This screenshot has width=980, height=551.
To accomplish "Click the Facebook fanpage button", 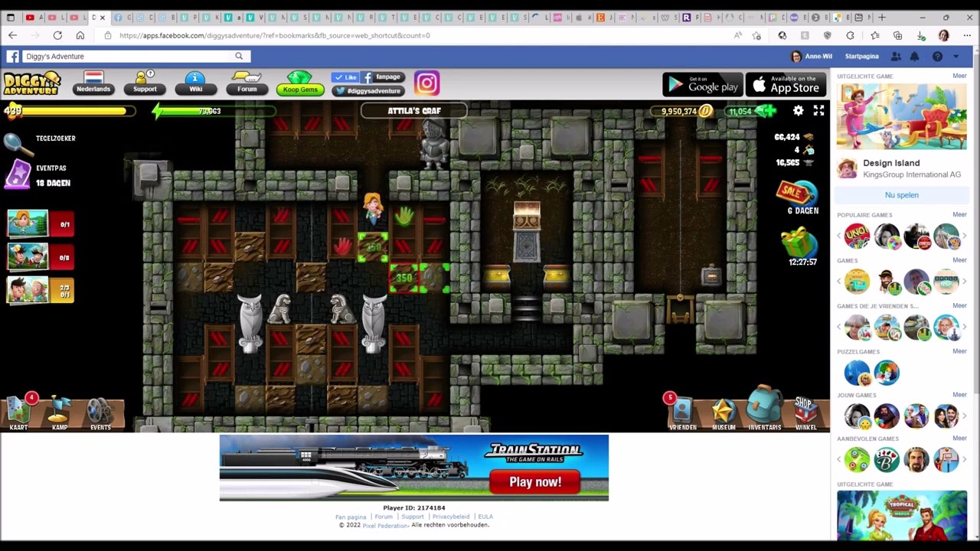I will pos(381,77).
